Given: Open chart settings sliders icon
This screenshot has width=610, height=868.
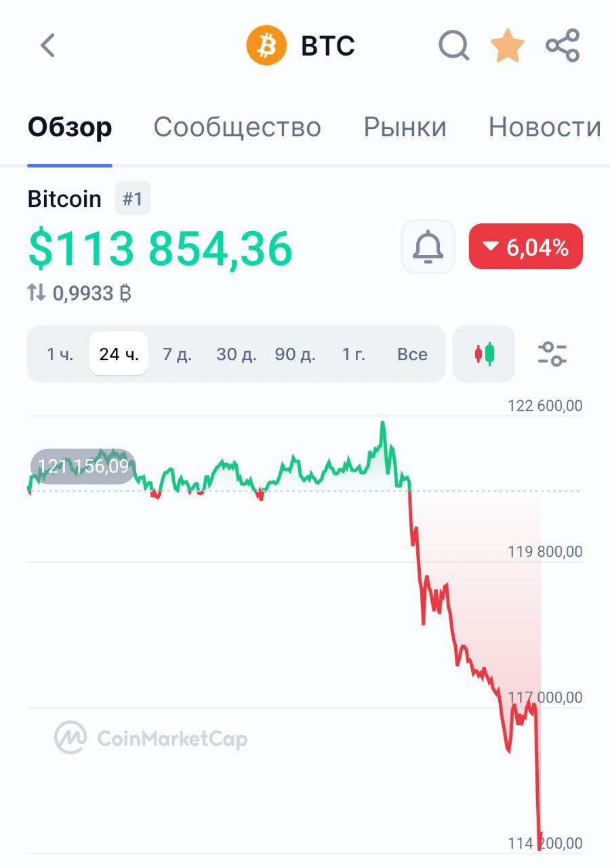Looking at the screenshot, I should (552, 354).
